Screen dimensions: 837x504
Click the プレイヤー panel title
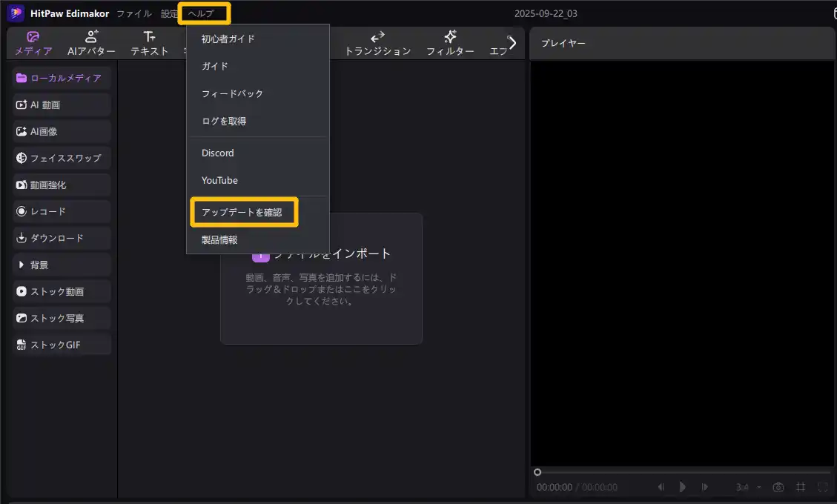563,43
